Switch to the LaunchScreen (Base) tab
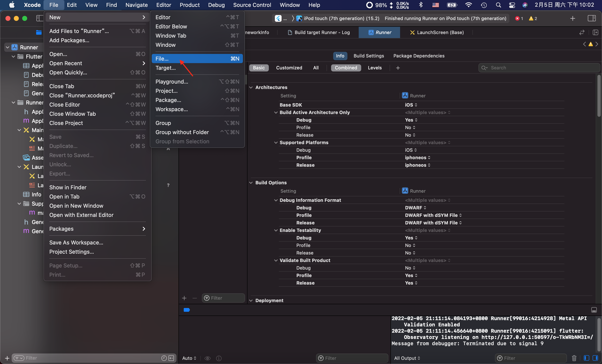This screenshot has height=364, width=602. pos(437,32)
